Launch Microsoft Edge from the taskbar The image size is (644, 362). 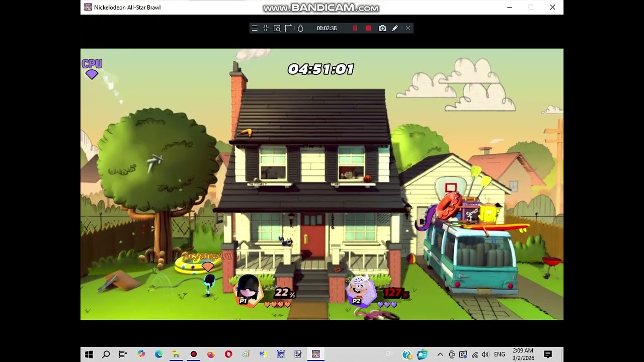click(x=158, y=354)
